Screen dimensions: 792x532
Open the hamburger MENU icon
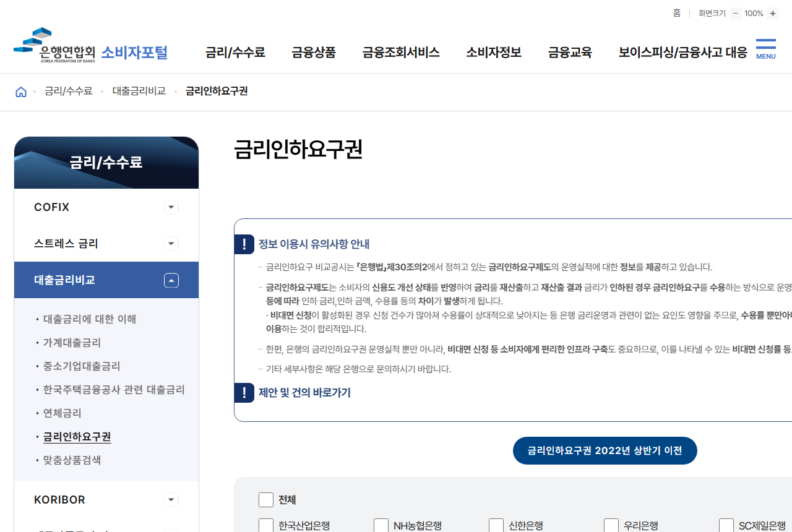point(765,49)
